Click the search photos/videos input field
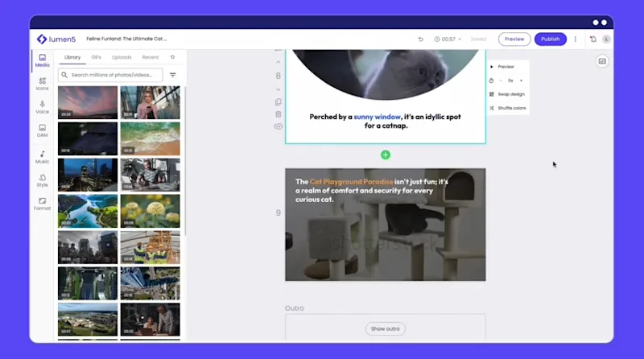Image resolution: width=644 pixels, height=359 pixels. (110, 75)
